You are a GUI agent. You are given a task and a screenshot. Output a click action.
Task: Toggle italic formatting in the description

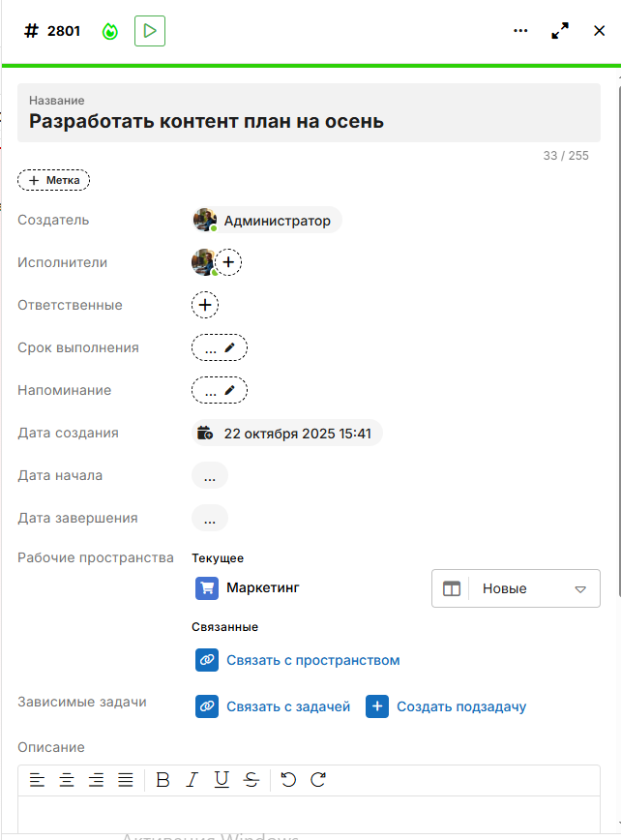tap(192, 780)
